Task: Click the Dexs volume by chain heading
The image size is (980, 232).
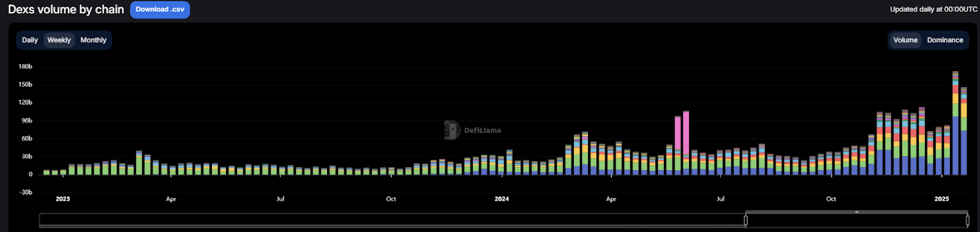Action: pyautogui.click(x=66, y=10)
